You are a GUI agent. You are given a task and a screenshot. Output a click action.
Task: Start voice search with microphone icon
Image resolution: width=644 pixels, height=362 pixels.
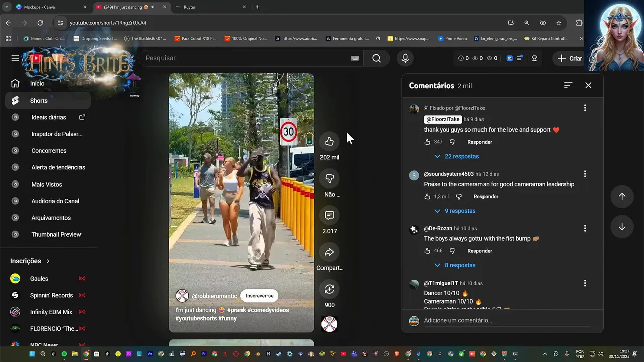[405, 58]
